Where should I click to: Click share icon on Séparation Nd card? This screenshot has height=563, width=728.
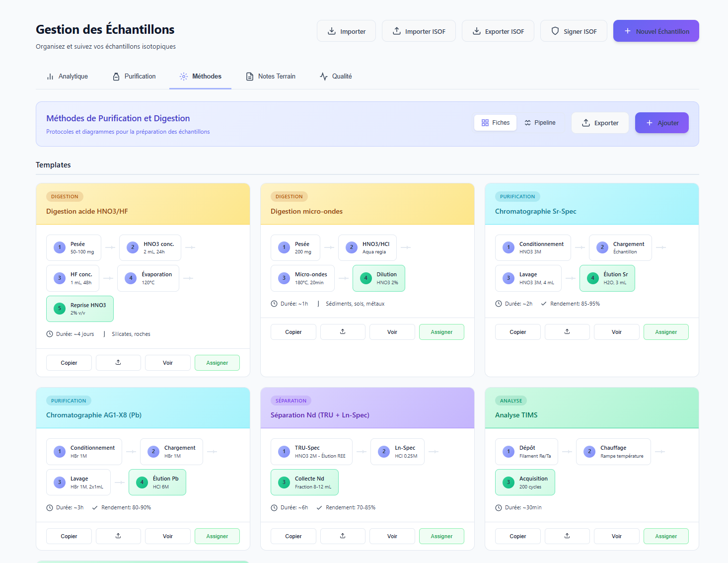tap(343, 536)
